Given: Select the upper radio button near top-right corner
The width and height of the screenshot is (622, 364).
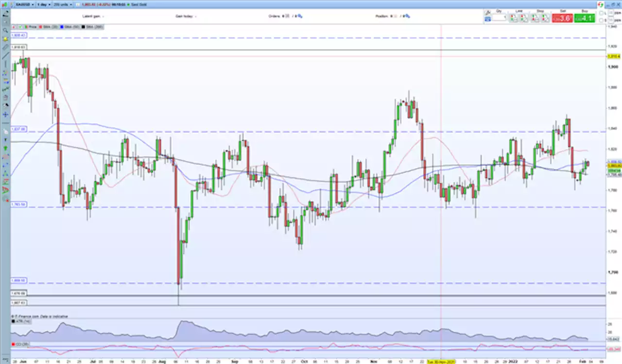Looking at the screenshot, I should click(x=601, y=13).
